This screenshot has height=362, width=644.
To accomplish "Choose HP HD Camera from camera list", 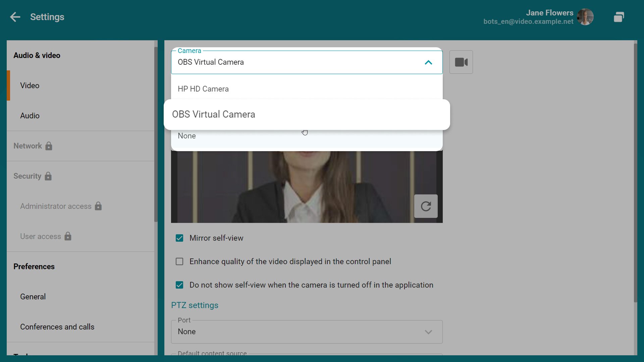I will 307,89.
